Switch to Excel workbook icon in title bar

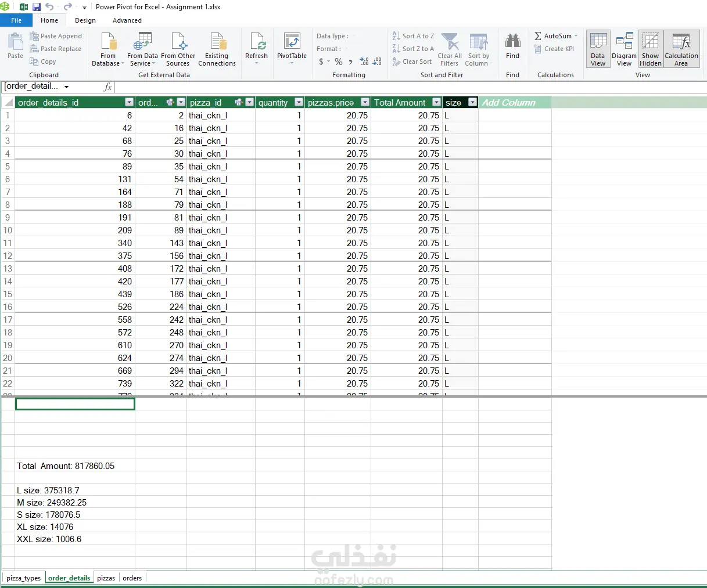click(24, 7)
